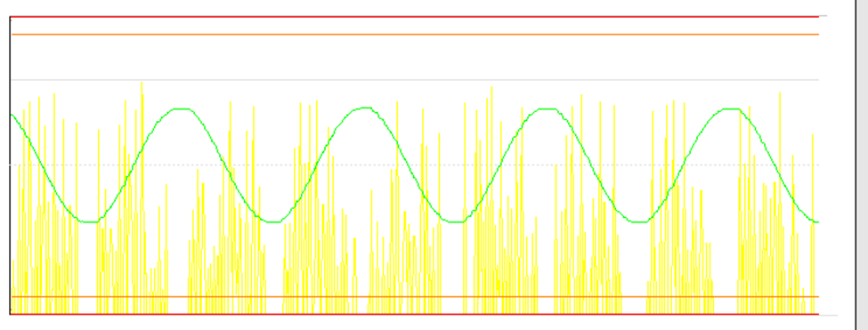Click the third crest of the green wave
Image resolution: width=868 pixels, height=330 pixels.
(x=548, y=109)
